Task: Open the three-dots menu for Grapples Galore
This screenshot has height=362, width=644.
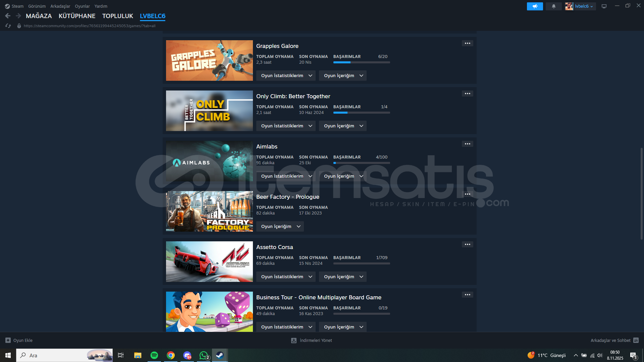Action: (467, 43)
